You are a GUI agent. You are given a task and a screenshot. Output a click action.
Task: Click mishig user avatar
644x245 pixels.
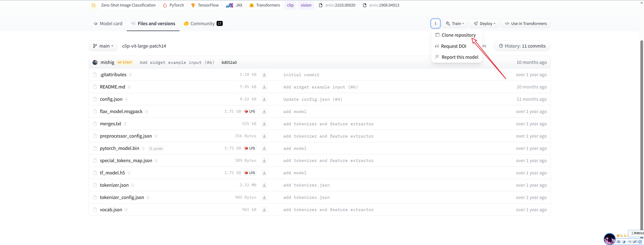95,62
